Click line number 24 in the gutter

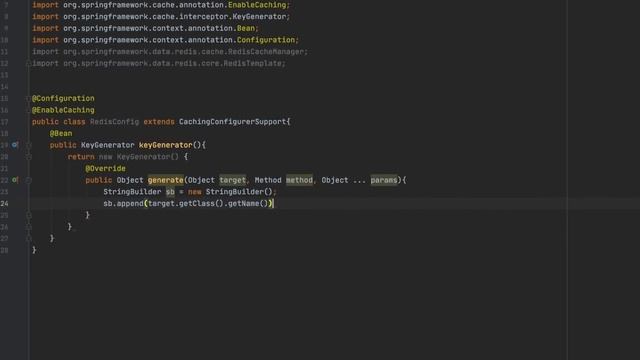4,203
